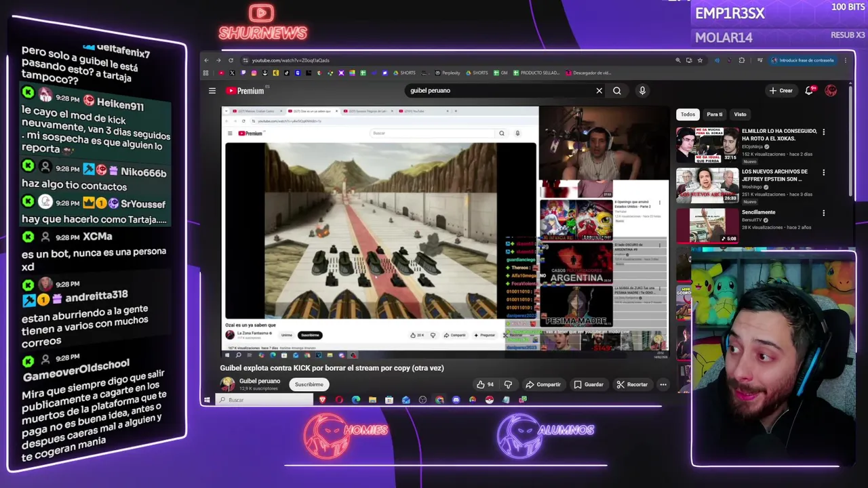Open 'ELMILLOR LO HA CONSEGUIDO' video thumbnail
The height and width of the screenshot is (488, 868).
coord(707,145)
